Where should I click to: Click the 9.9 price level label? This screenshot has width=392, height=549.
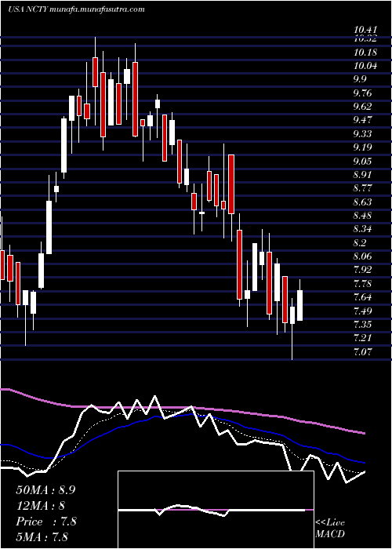(x=360, y=79)
